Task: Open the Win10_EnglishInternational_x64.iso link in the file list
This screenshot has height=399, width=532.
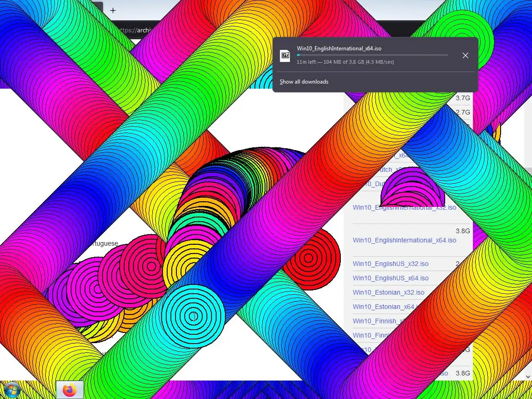Action: pos(405,240)
